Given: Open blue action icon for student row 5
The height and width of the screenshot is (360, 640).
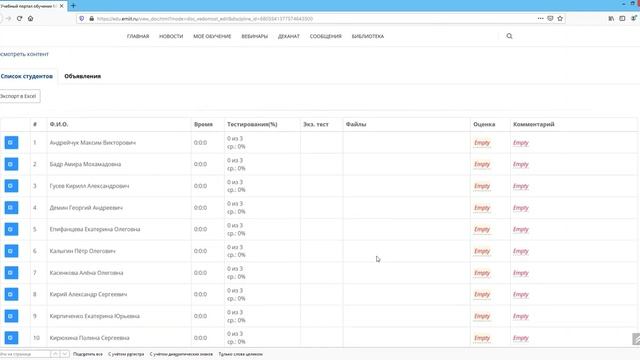Looking at the screenshot, I should [x=11, y=229].
